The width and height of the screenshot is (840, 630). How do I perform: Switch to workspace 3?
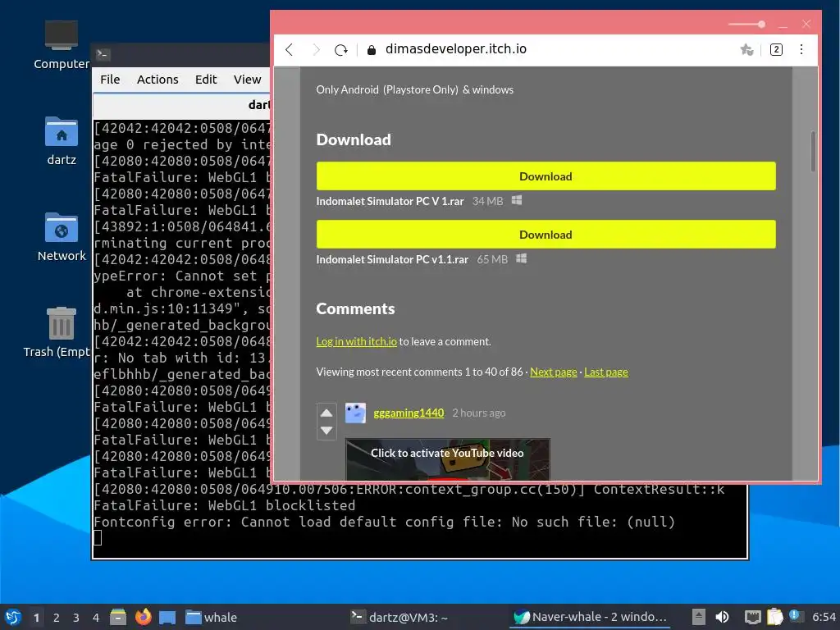[76, 618]
